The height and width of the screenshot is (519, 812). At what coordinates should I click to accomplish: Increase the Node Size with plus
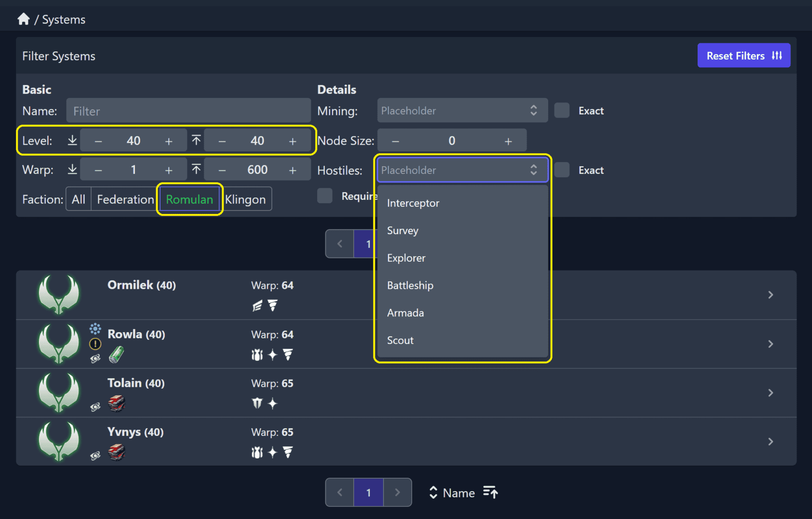(x=508, y=141)
